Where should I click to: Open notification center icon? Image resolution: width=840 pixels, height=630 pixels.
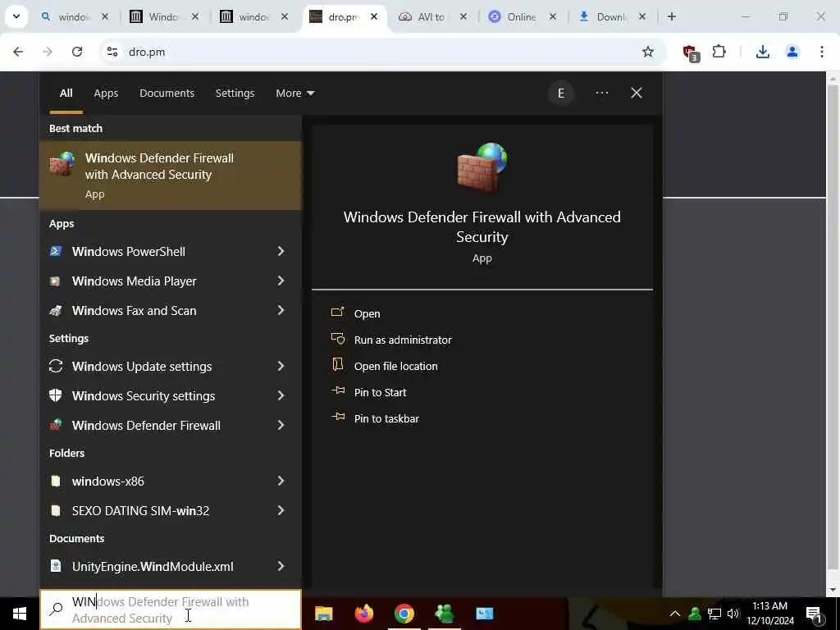pos(815,614)
